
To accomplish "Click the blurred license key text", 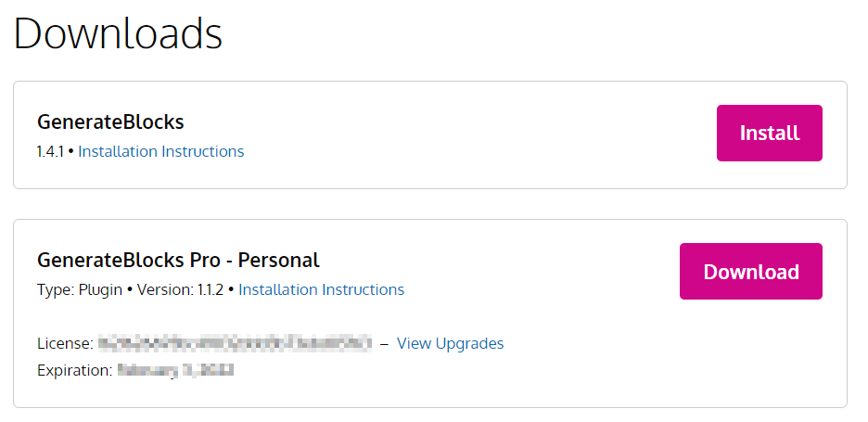I will tap(235, 343).
